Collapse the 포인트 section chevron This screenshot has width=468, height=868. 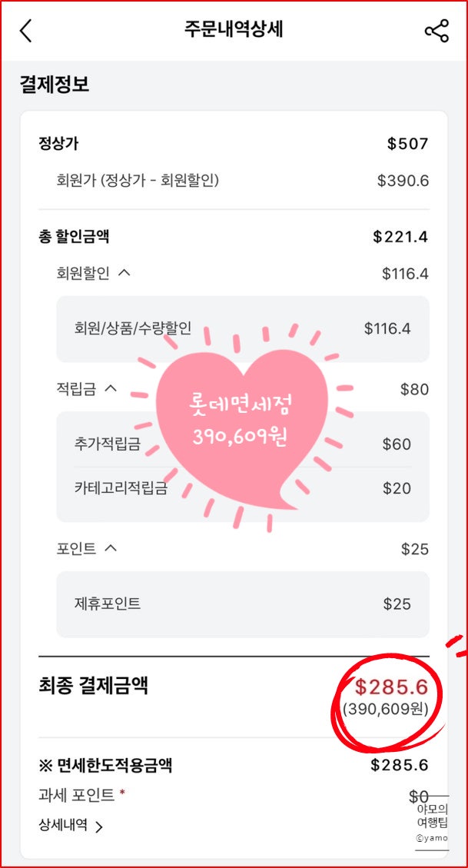[111, 548]
